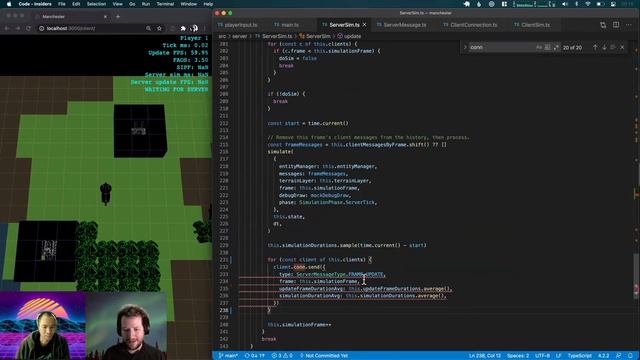Open the Selection menu
The width and height of the screenshot is (640, 360).
pos(96,4)
